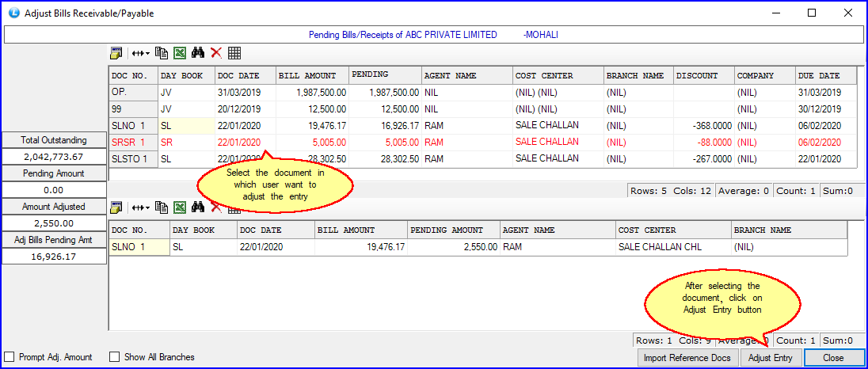Click the Total Outstanding label
The image size is (868, 369).
tap(54, 140)
